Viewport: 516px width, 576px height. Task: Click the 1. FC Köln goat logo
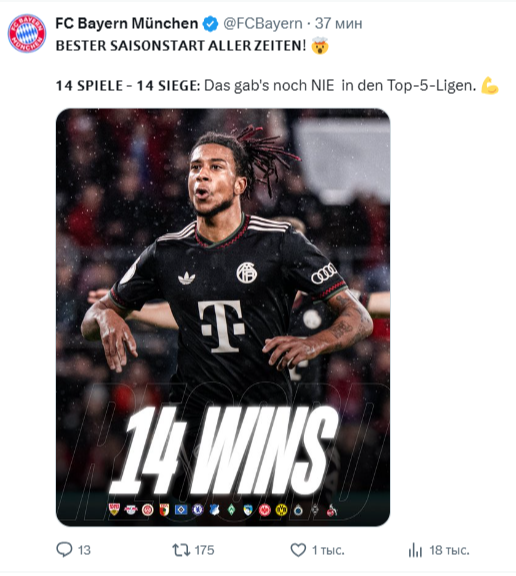[x=332, y=510]
